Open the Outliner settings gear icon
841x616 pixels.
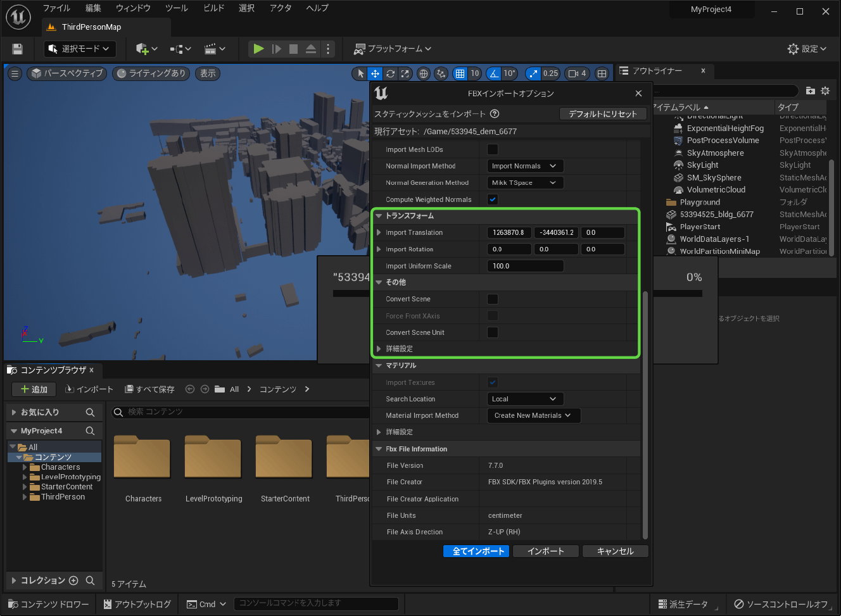pos(825,91)
